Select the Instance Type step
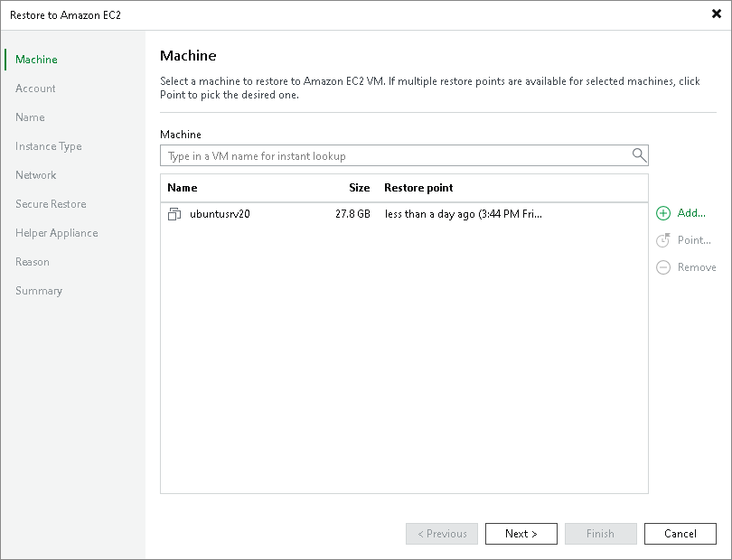This screenshot has height=560, width=732. pyautogui.click(x=49, y=146)
